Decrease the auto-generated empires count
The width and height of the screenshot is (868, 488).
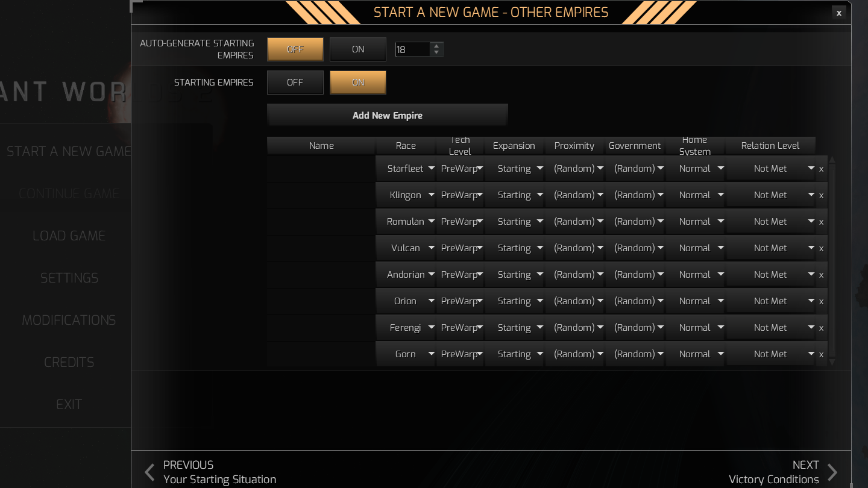tap(436, 53)
